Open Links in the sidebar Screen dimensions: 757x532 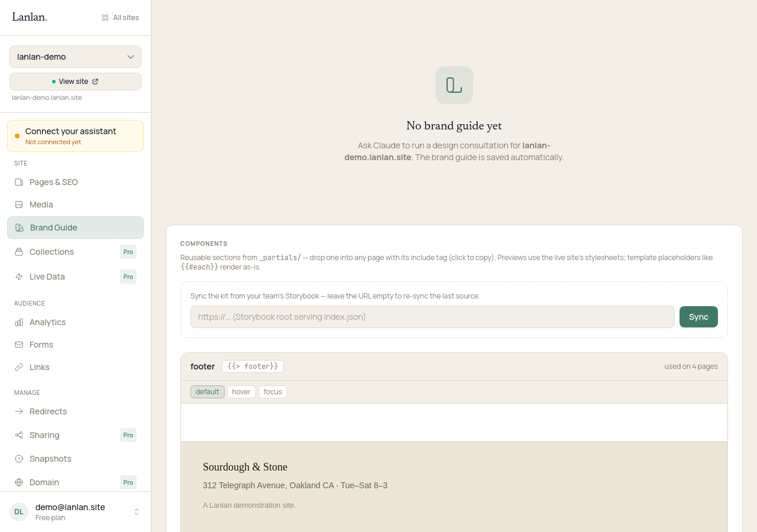tap(75, 367)
